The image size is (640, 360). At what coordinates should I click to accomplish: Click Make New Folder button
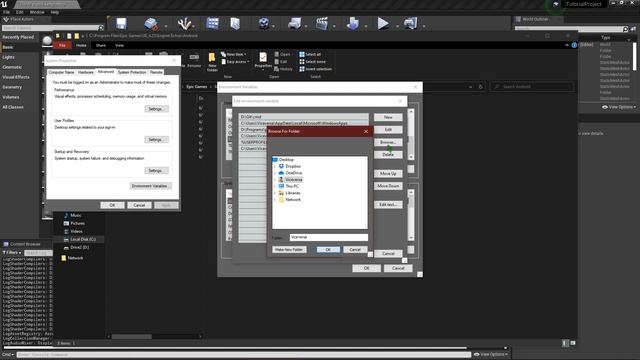pos(289,249)
